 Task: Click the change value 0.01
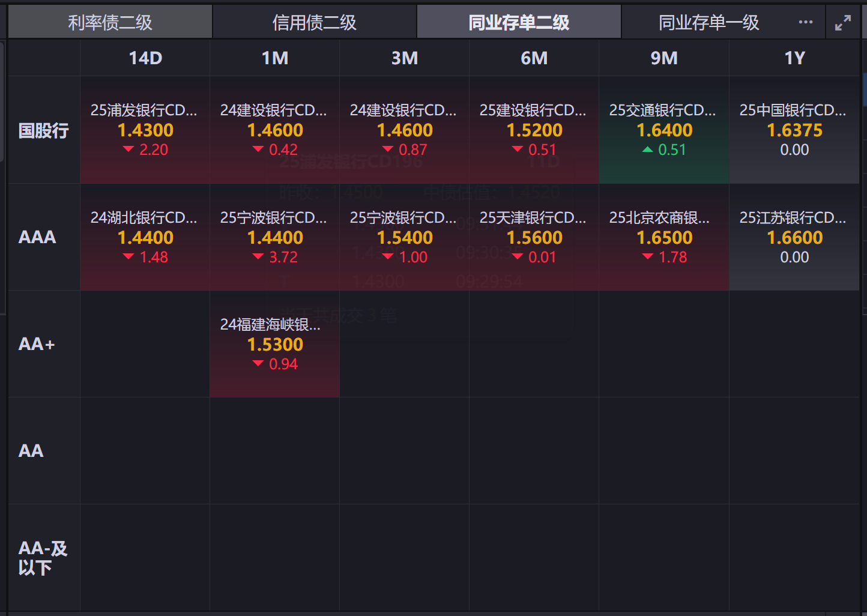[x=542, y=257]
